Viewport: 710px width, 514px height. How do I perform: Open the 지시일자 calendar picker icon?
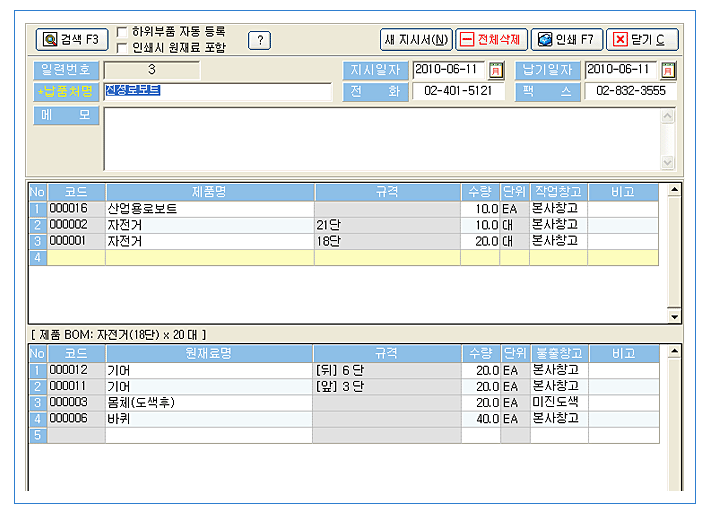click(x=496, y=70)
